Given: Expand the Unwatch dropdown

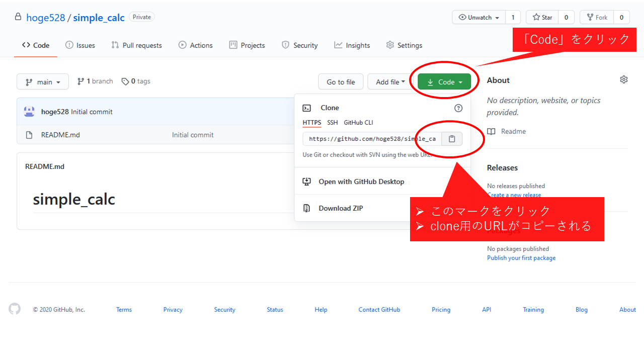Looking at the screenshot, I should pos(478,17).
